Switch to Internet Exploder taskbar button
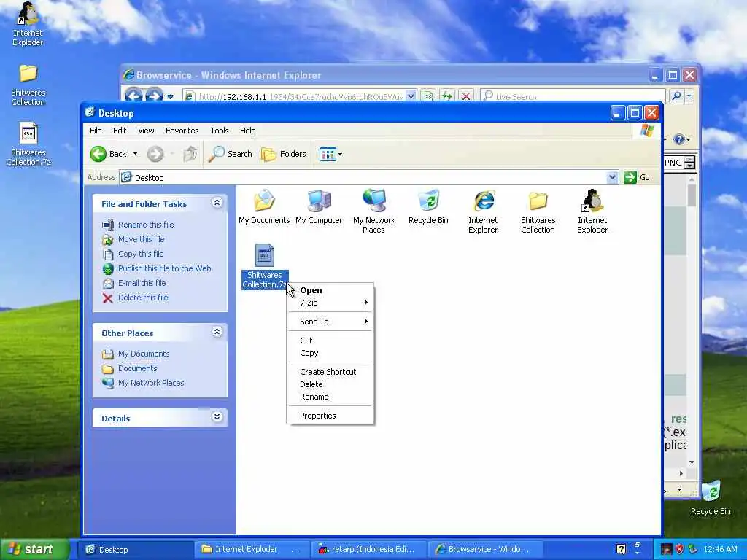The height and width of the screenshot is (560, 747). tap(252, 550)
